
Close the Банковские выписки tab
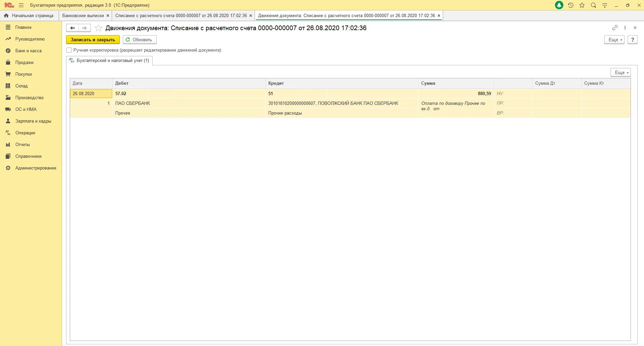(108, 16)
